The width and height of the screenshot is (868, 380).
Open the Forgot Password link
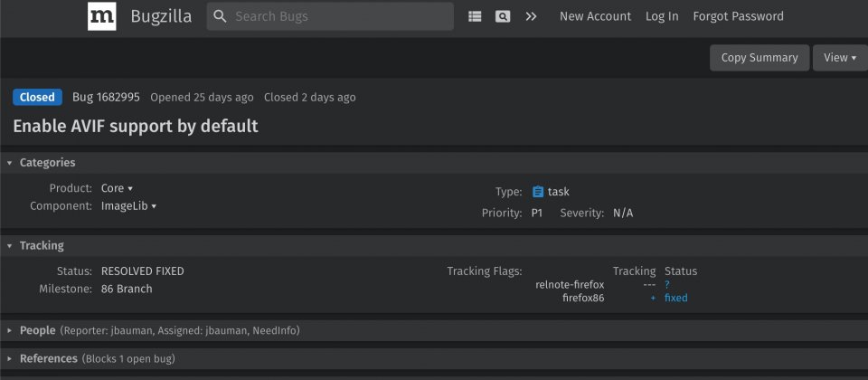(x=738, y=16)
